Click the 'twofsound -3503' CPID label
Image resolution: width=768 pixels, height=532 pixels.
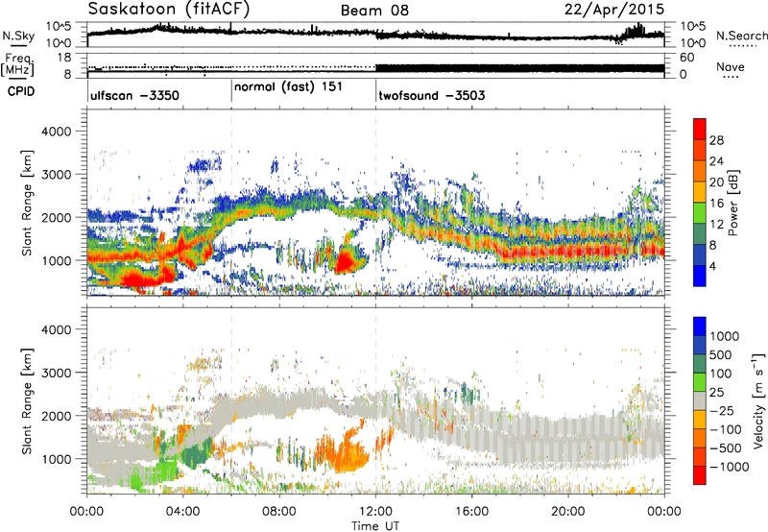tap(432, 95)
